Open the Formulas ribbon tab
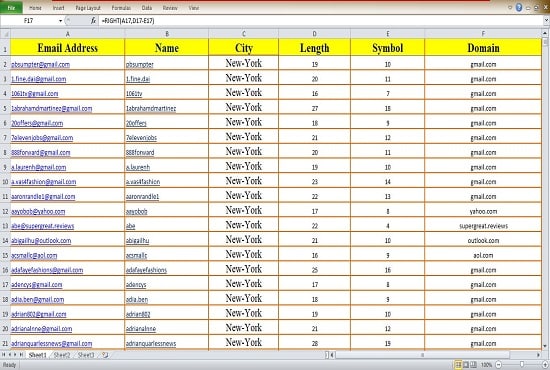 pyautogui.click(x=121, y=8)
